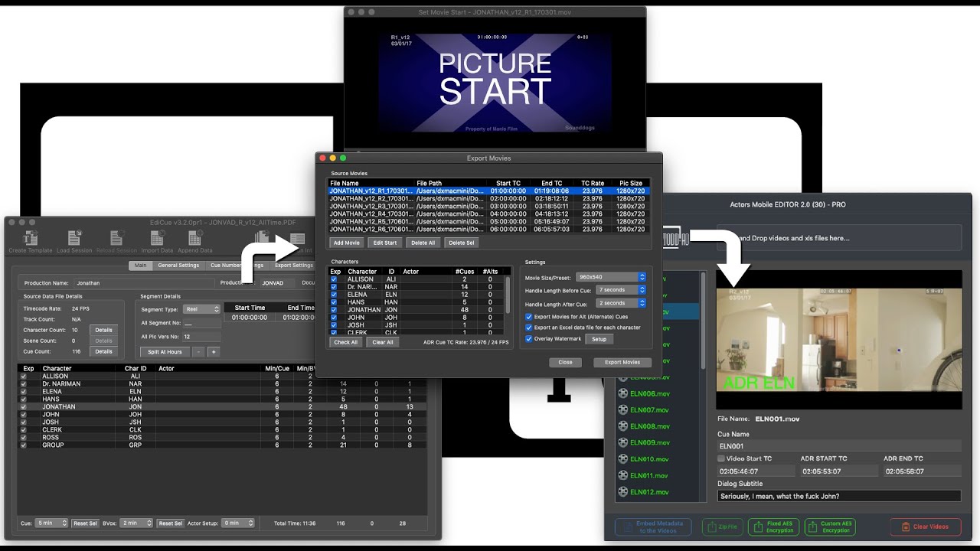Toggle Export an Excel data file checkbox
Image resolution: width=980 pixels, height=551 pixels.
528,328
